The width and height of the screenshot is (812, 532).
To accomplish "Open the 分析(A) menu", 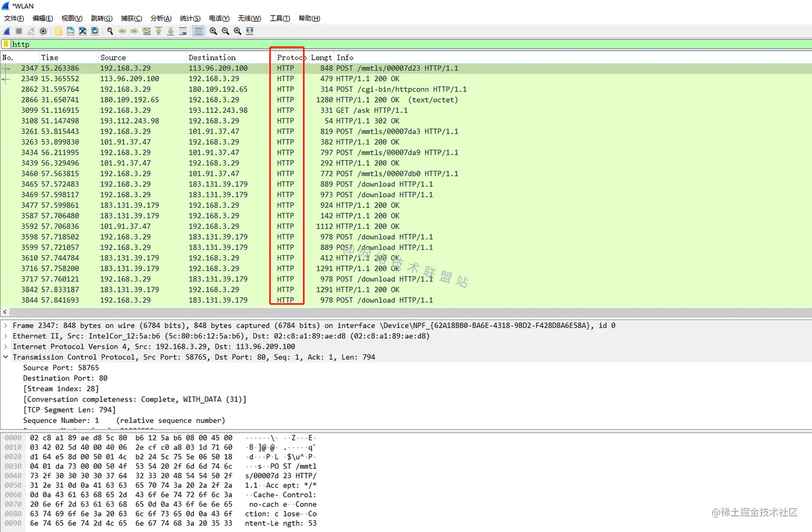I will coord(161,18).
